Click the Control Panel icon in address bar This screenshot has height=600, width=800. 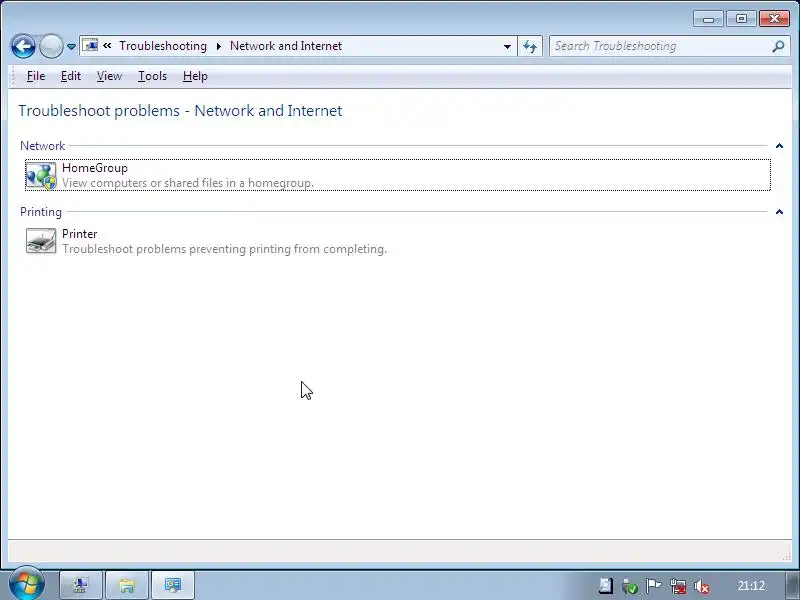[90, 45]
